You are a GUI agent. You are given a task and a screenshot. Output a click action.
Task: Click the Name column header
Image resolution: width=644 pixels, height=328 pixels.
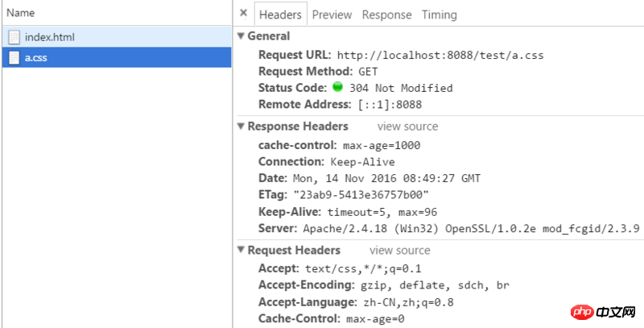pyautogui.click(x=20, y=13)
